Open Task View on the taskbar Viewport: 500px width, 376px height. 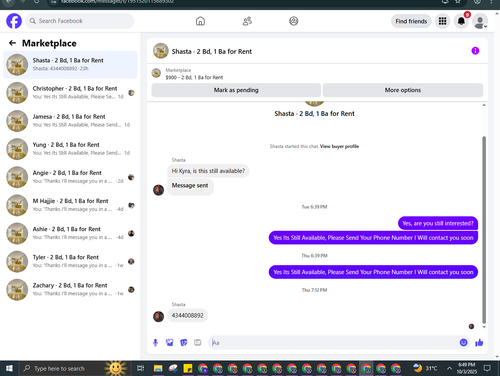pyautogui.click(x=141, y=368)
